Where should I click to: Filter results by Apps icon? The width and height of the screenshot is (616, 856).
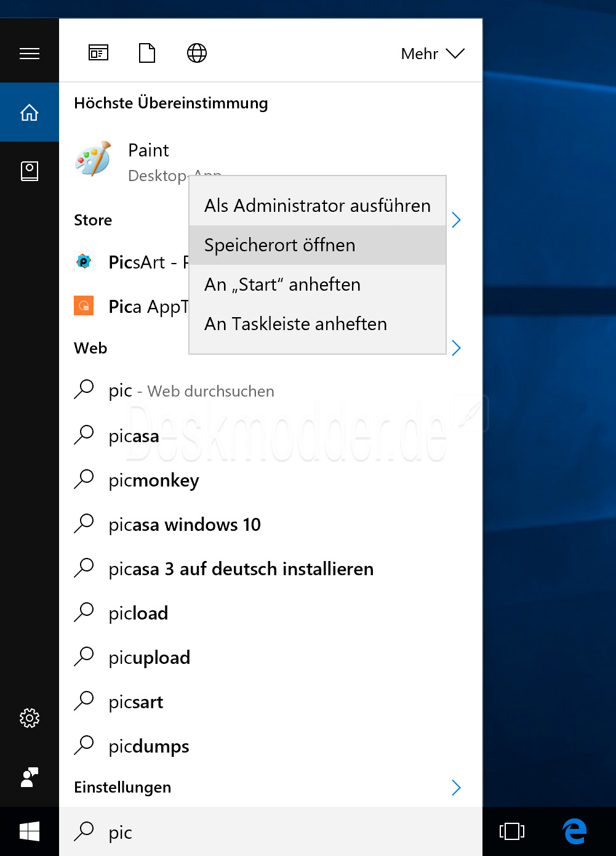click(98, 54)
